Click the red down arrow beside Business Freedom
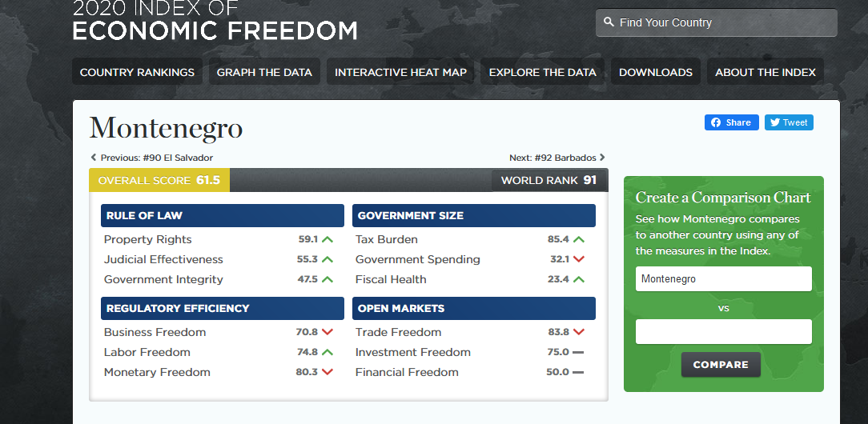 pyautogui.click(x=328, y=332)
